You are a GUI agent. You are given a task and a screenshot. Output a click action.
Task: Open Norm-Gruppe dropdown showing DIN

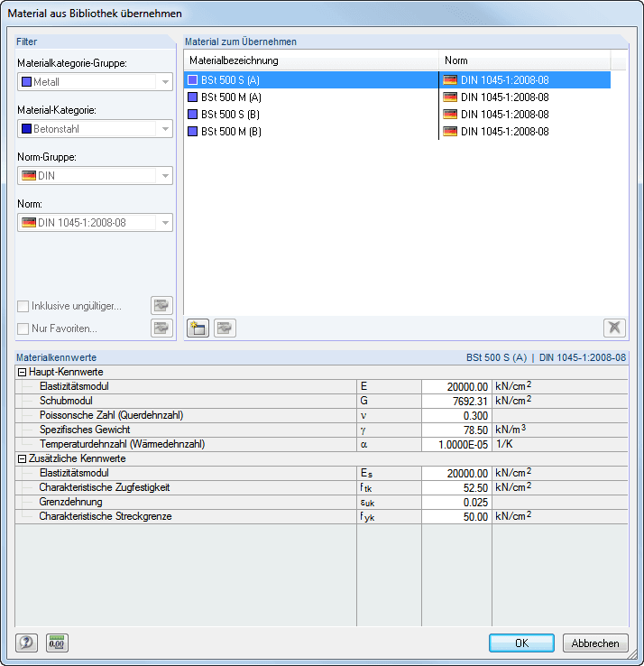tap(95, 175)
